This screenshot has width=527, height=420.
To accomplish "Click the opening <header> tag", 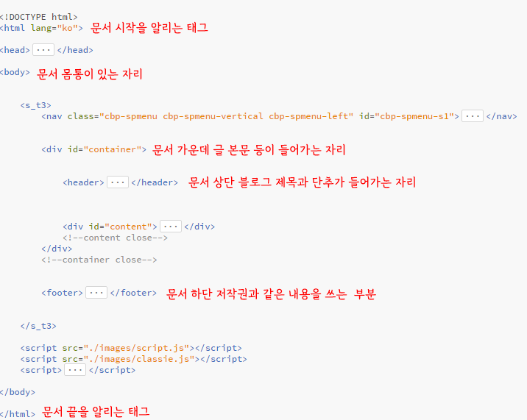I will point(83,182).
